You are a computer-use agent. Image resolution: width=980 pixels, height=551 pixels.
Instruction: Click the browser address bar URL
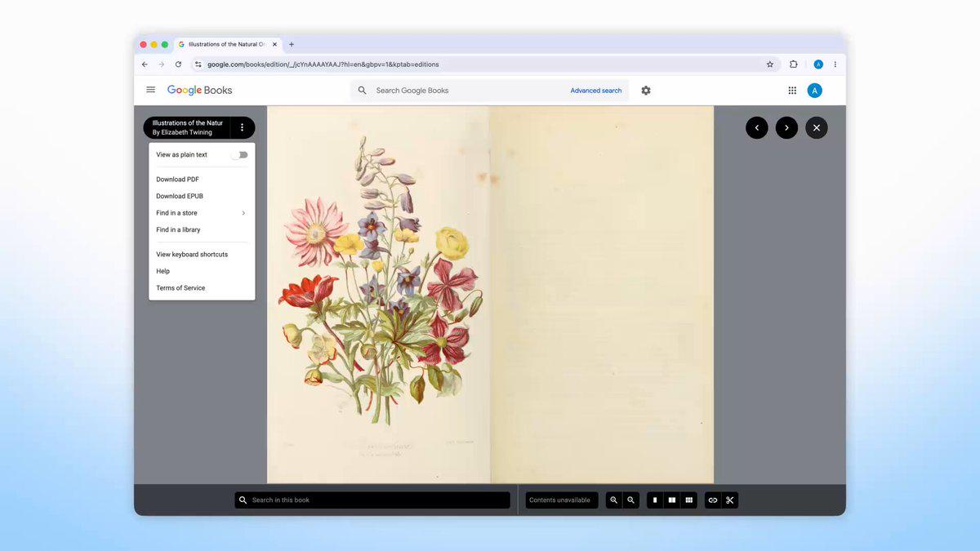323,64
